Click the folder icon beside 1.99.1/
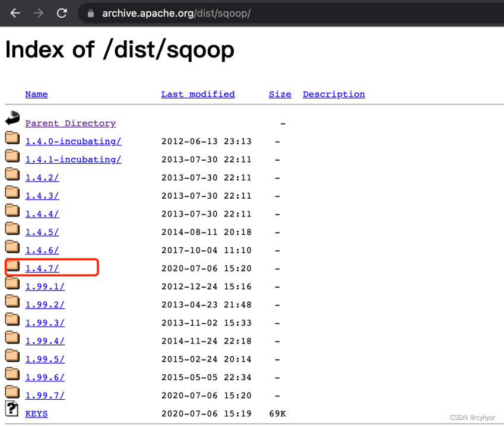This screenshot has width=504, height=427. (x=12, y=283)
